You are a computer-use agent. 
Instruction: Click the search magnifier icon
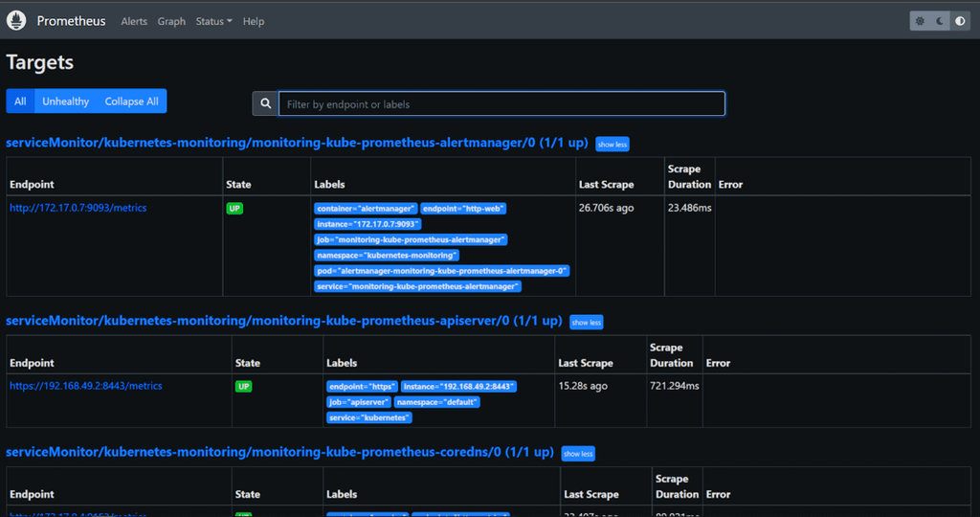click(266, 103)
